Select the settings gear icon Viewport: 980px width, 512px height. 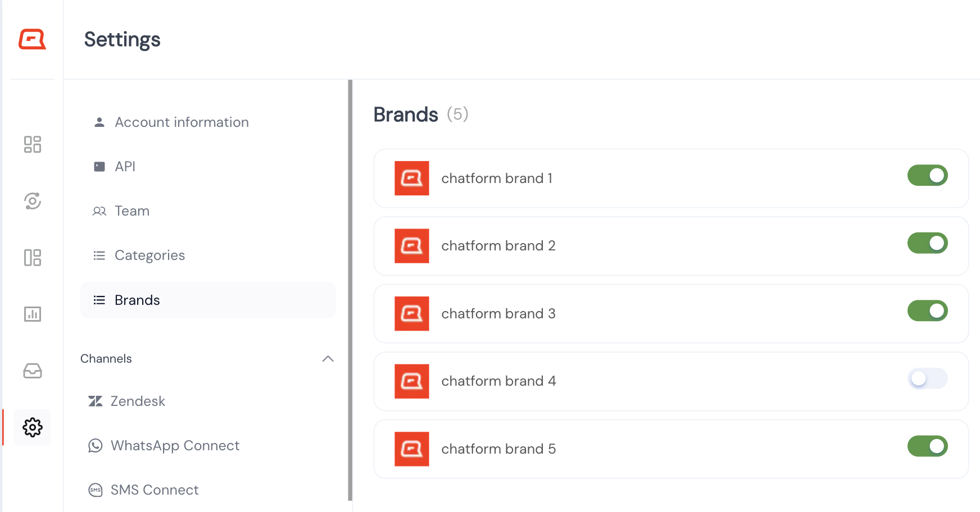coord(32,427)
